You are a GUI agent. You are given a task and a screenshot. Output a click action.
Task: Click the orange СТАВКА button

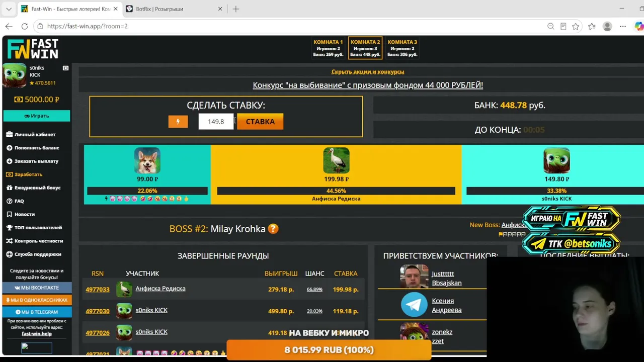pos(260,122)
